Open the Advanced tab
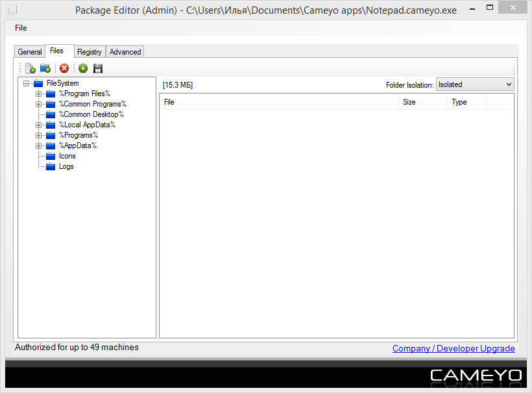 coord(125,52)
